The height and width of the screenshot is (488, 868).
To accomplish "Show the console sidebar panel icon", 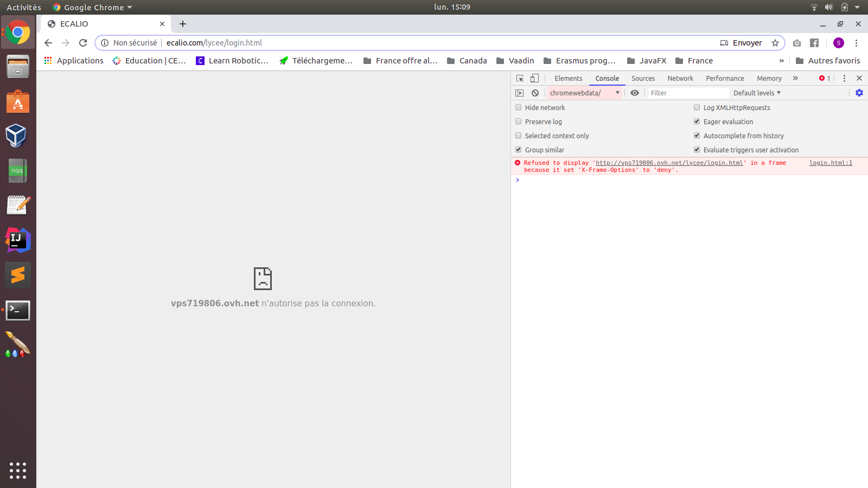I will point(520,93).
